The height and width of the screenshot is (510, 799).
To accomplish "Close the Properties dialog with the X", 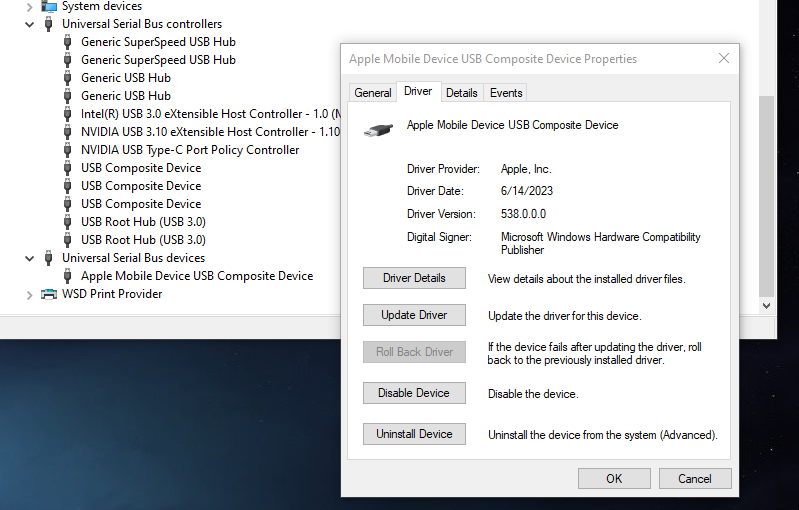I will (724, 58).
